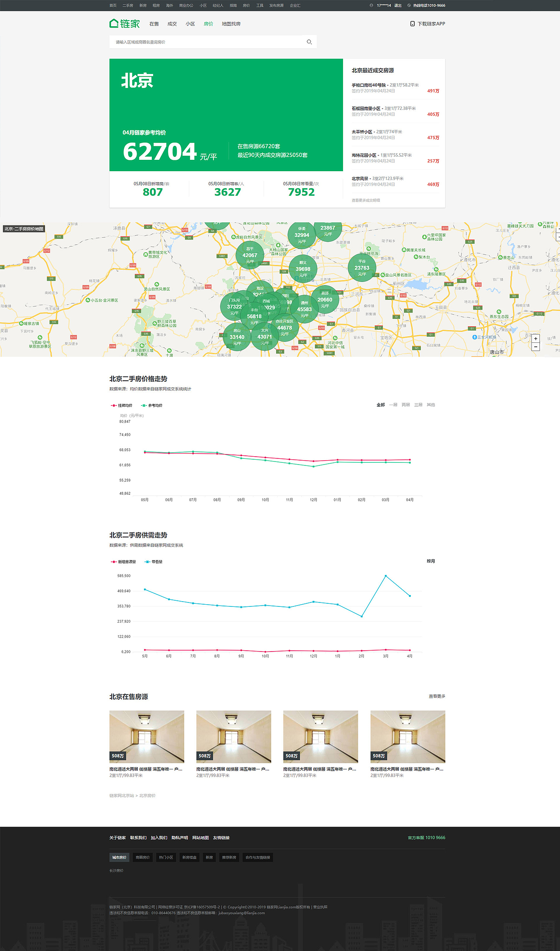Click the hotline icon beside 热线电话

click(409, 5)
